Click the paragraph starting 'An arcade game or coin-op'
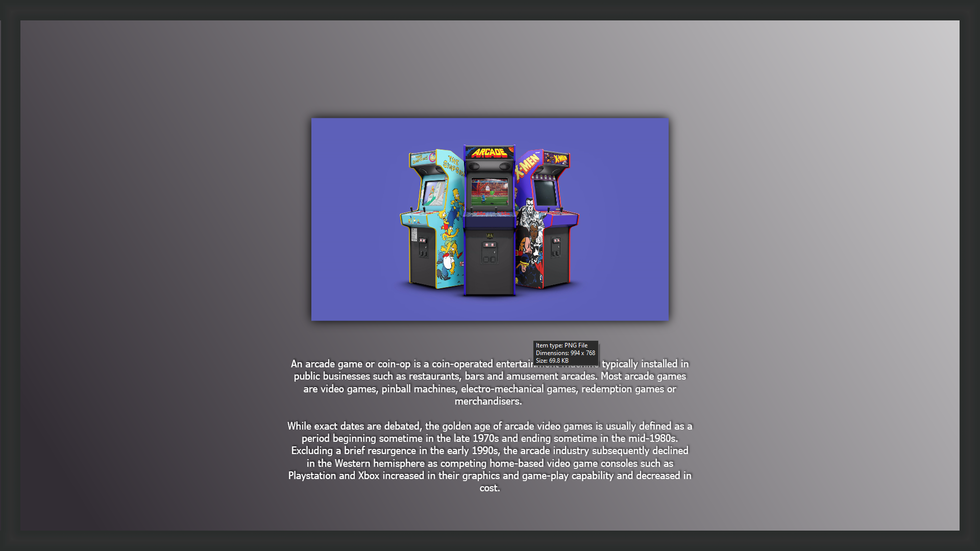980x551 pixels. click(489, 383)
